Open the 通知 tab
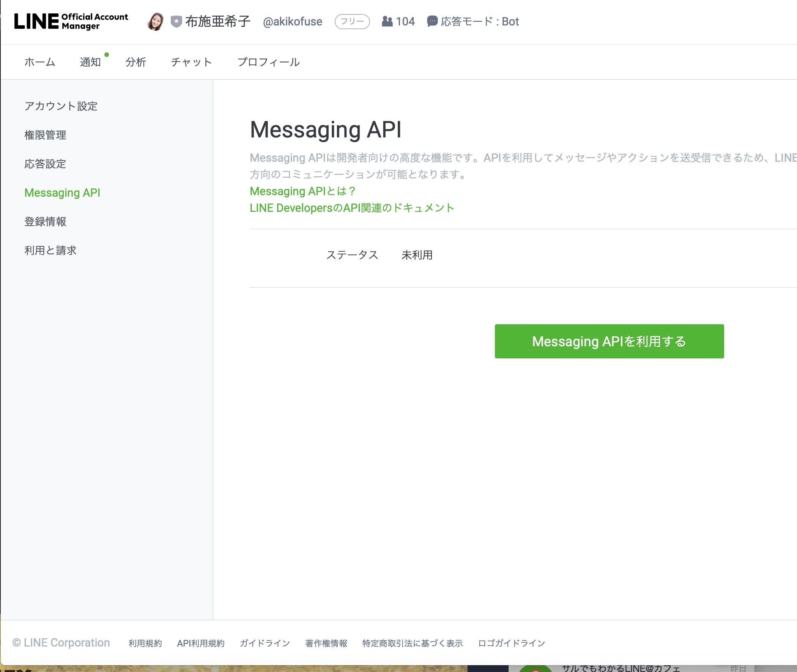This screenshot has width=797, height=672. point(90,62)
